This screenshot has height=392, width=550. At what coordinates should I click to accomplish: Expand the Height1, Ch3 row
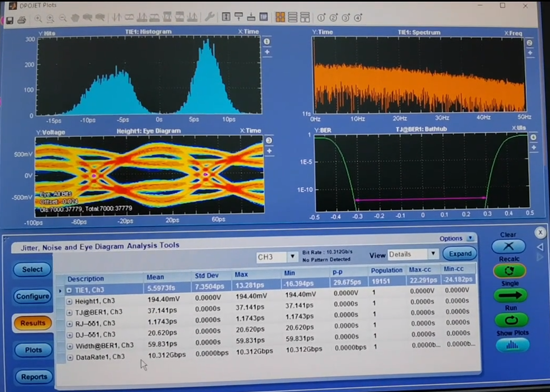(69, 301)
